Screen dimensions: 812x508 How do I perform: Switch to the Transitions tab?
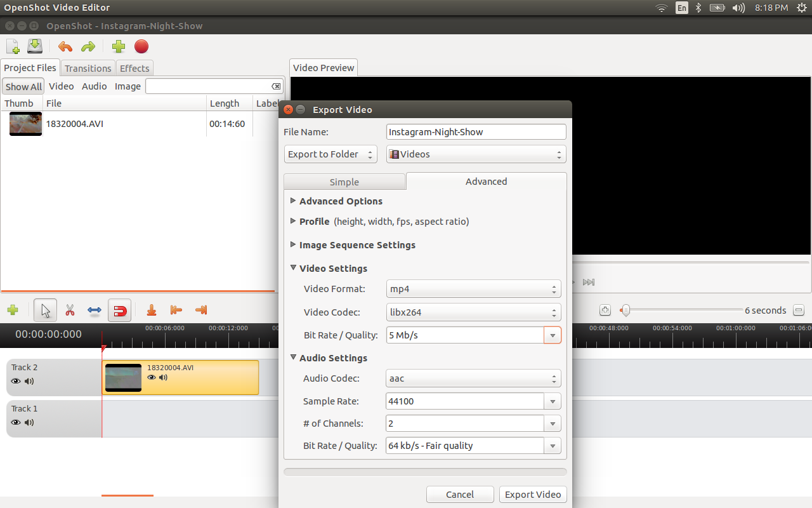tap(88, 69)
